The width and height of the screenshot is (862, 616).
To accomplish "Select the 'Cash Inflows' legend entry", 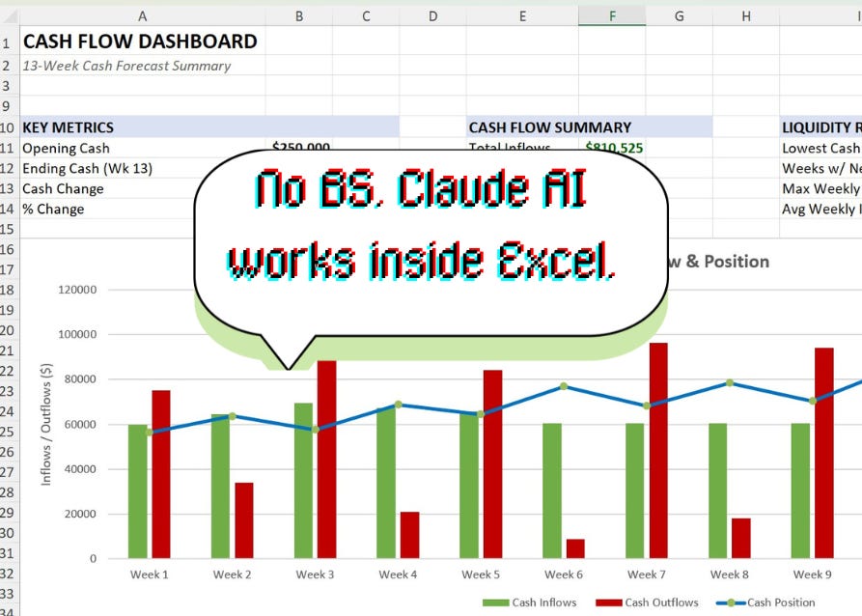I will pyautogui.click(x=529, y=602).
